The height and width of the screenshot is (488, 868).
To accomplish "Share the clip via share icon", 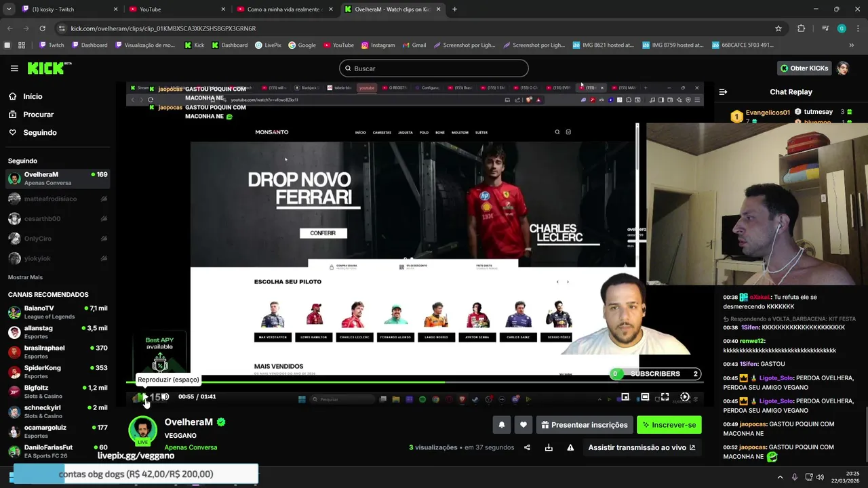I will click(527, 447).
